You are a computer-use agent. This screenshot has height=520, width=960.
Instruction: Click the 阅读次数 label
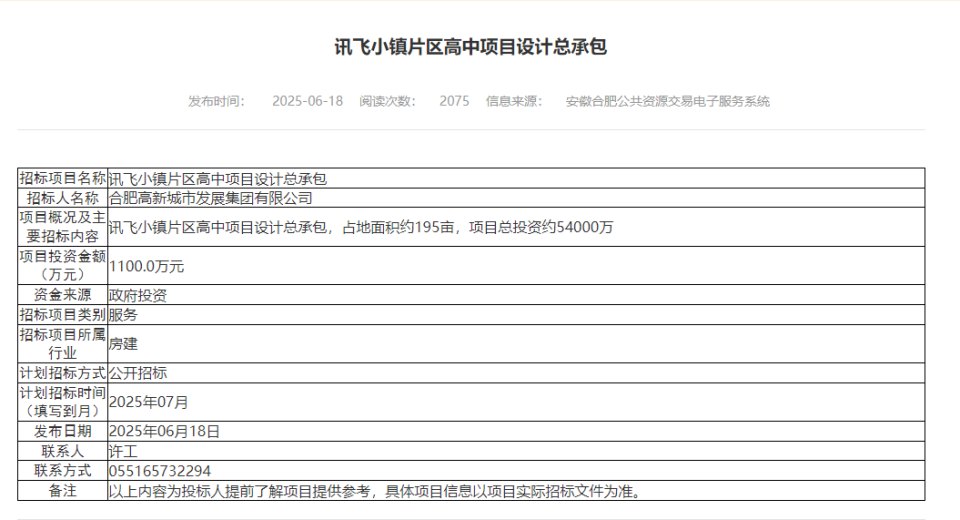tap(388, 101)
